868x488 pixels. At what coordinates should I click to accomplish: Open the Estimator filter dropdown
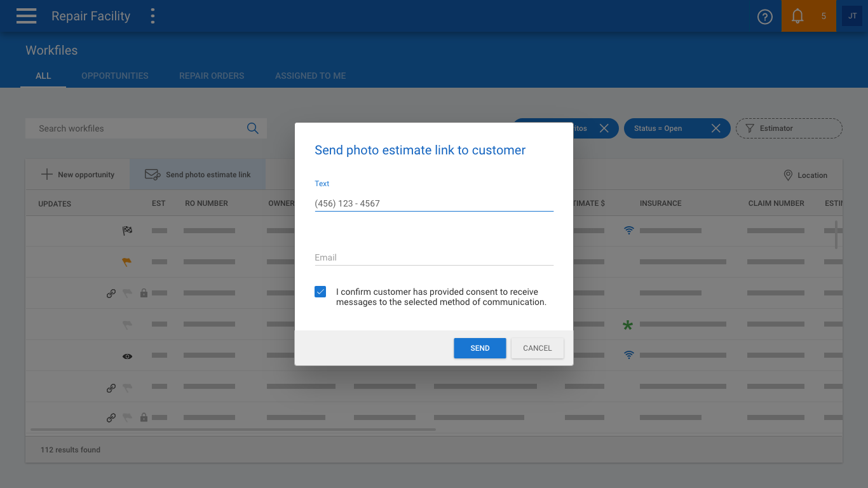[x=789, y=128]
